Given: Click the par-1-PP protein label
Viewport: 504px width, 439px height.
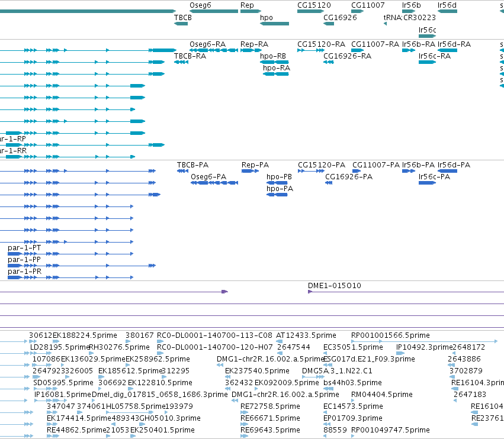Looking at the screenshot, I should [24, 260].
